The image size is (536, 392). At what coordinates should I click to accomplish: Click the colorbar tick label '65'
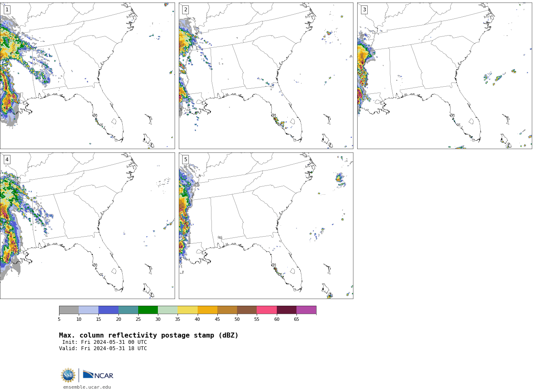pos(296,320)
